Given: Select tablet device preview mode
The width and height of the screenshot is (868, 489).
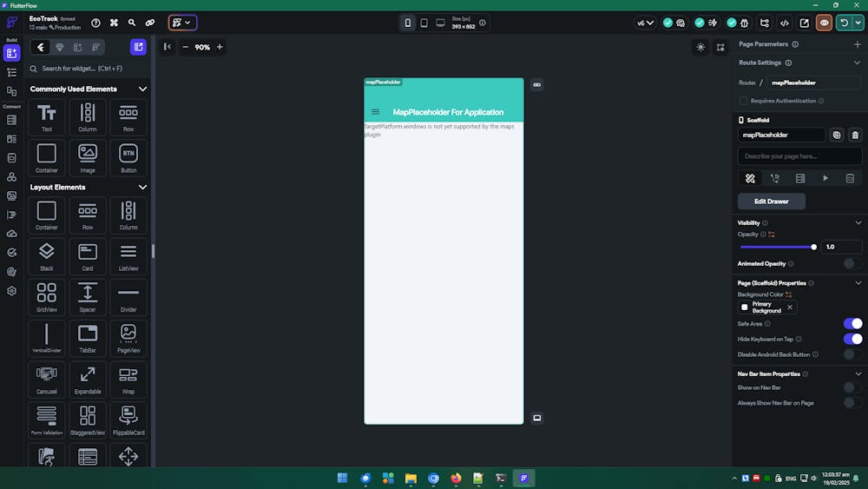Looking at the screenshot, I should pos(424,23).
